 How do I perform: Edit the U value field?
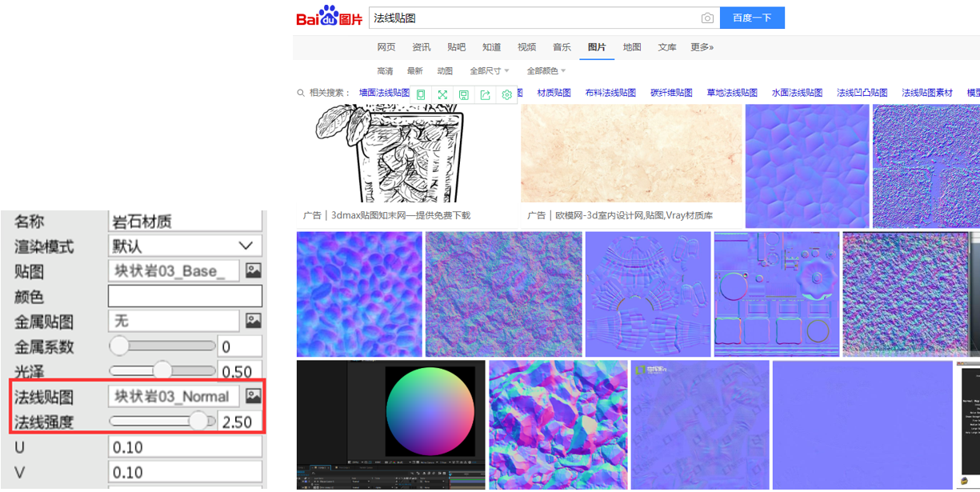pyautogui.click(x=185, y=446)
